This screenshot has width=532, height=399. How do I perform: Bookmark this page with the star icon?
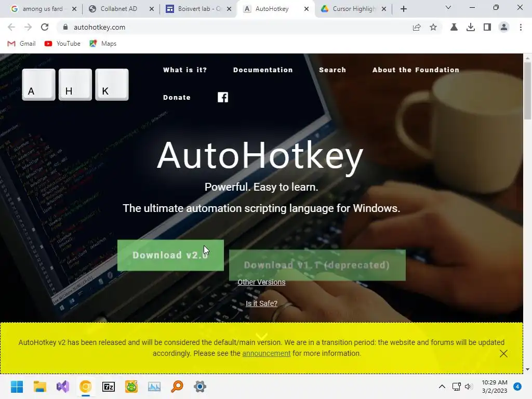[433, 27]
